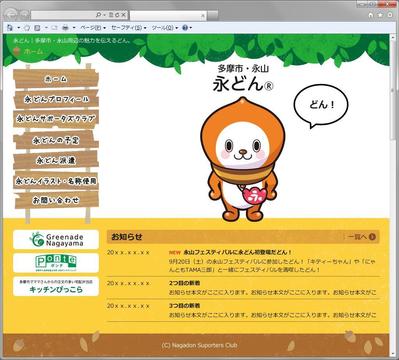Click the 永どん mascot character image
The image size is (399, 360).
tap(243, 159)
